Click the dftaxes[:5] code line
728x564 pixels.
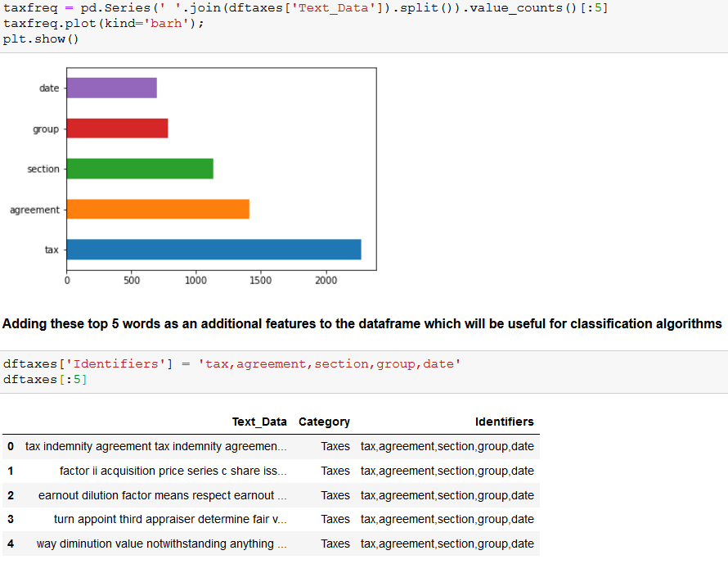(45, 380)
